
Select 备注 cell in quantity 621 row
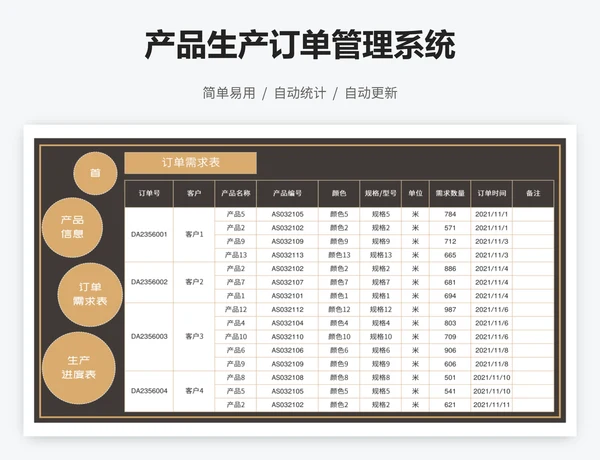[533, 405]
